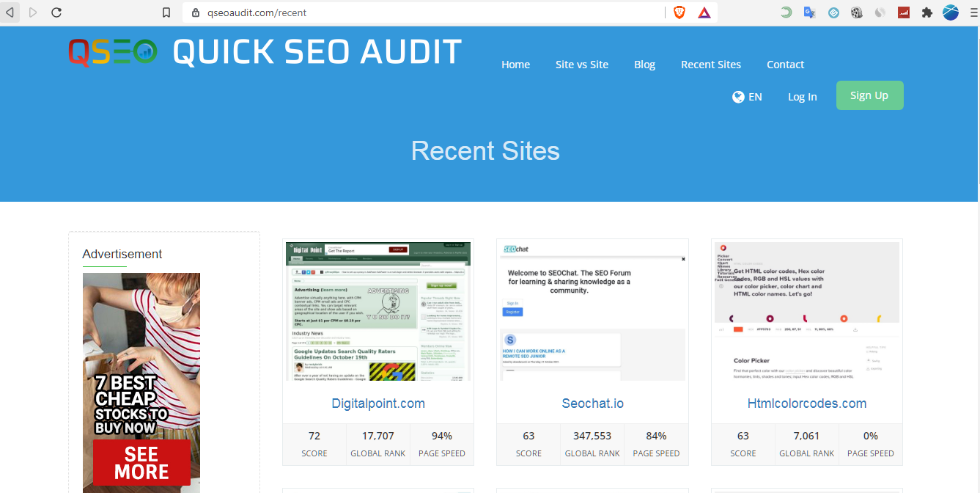Click the Log In link
Viewport: 980px width, 493px height.
click(802, 97)
